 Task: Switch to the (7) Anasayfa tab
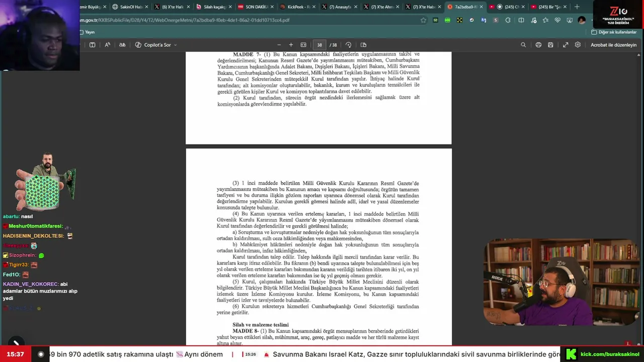[339, 7]
